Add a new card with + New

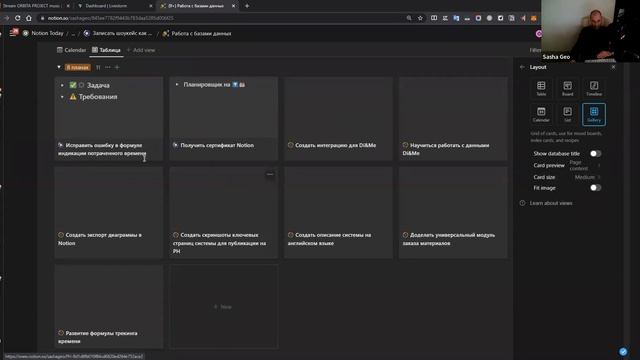[223, 307]
